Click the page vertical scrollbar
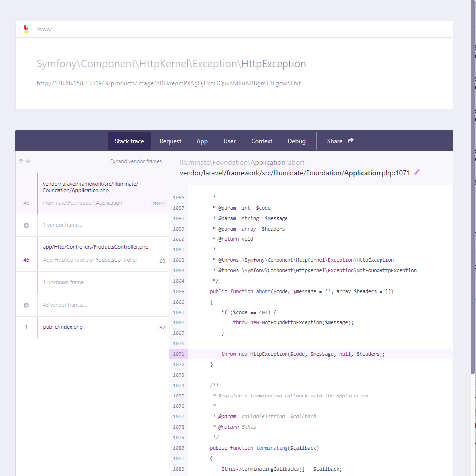 pyautogui.click(x=473, y=187)
